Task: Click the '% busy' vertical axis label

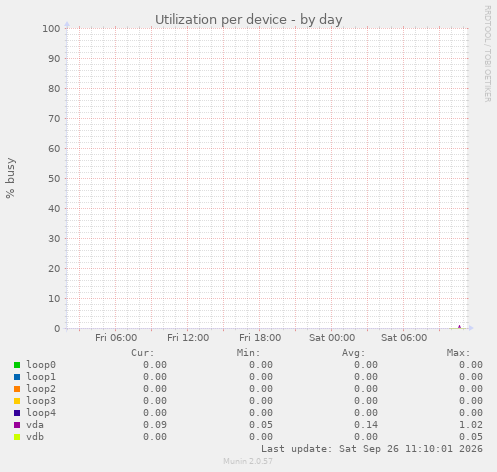Action: (x=10, y=178)
